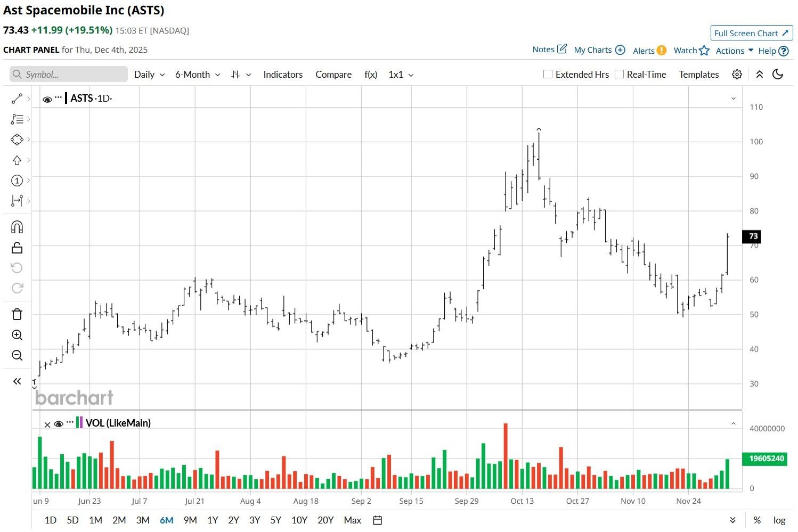The height and width of the screenshot is (532, 798).
Task: Select the 3Y time range
Action: 255,520
